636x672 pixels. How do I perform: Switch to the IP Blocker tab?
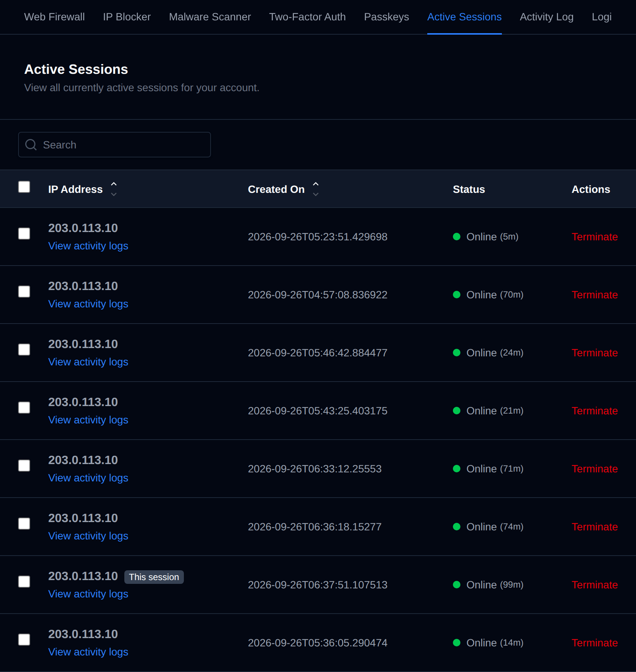[127, 17]
